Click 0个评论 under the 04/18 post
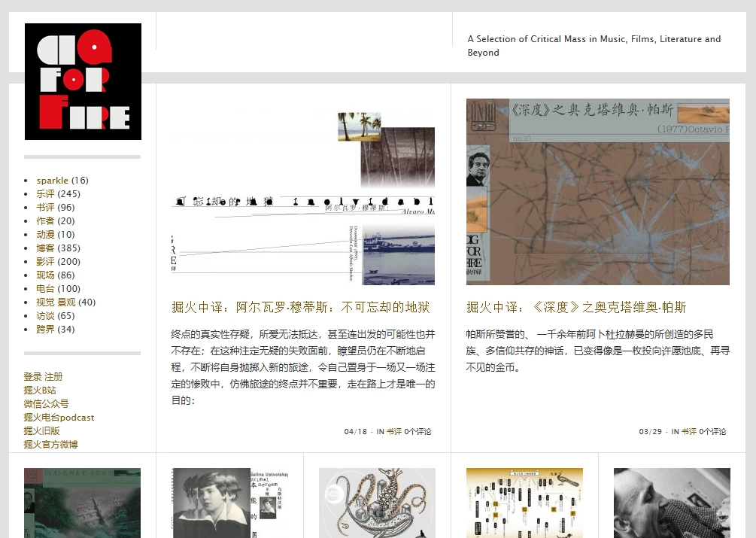Image resolution: width=756 pixels, height=538 pixels. [x=417, y=432]
